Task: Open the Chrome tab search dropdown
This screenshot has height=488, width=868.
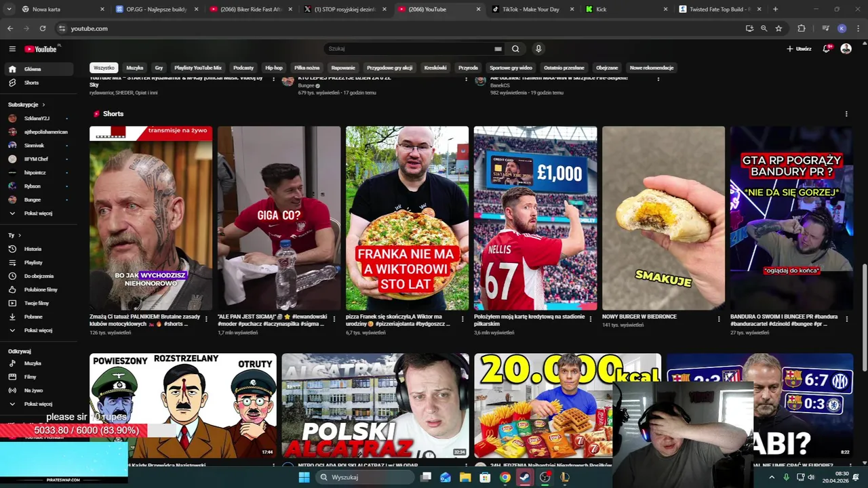Action: pyautogui.click(x=9, y=9)
